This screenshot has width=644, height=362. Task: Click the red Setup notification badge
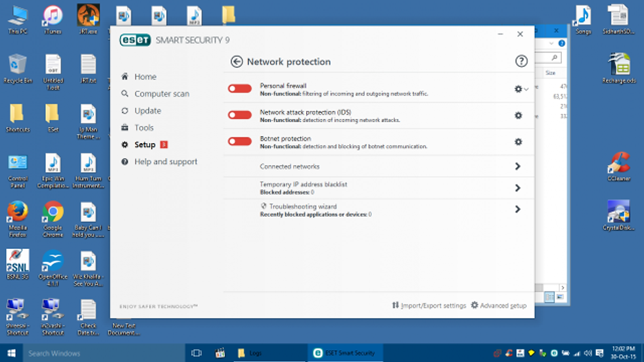point(164,145)
